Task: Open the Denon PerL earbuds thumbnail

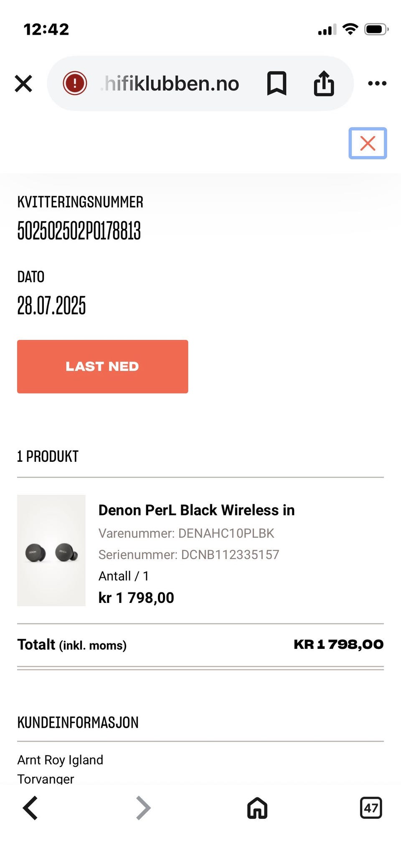Action: [51, 550]
